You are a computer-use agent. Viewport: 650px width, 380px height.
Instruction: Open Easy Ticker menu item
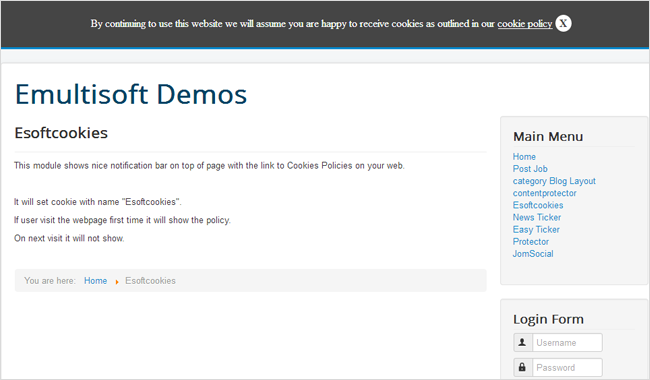pos(536,230)
